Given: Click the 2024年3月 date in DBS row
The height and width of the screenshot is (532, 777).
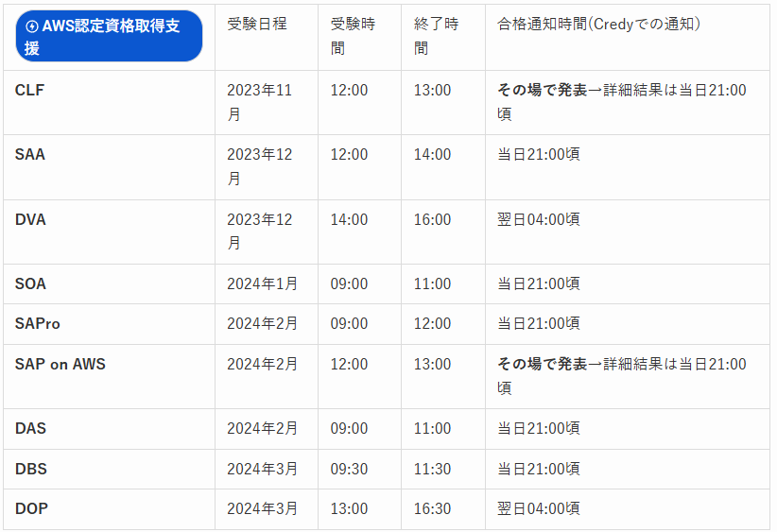Looking at the screenshot, I should coord(262,469).
